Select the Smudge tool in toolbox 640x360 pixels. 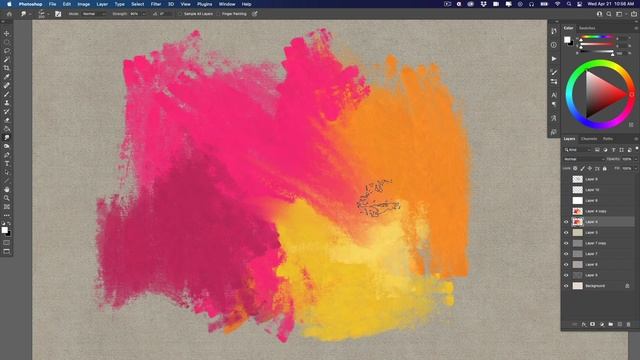click(x=7, y=138)
